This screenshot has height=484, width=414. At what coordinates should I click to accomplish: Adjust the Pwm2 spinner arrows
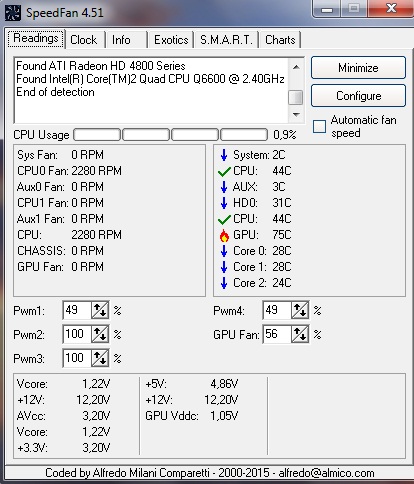point(100,334)
